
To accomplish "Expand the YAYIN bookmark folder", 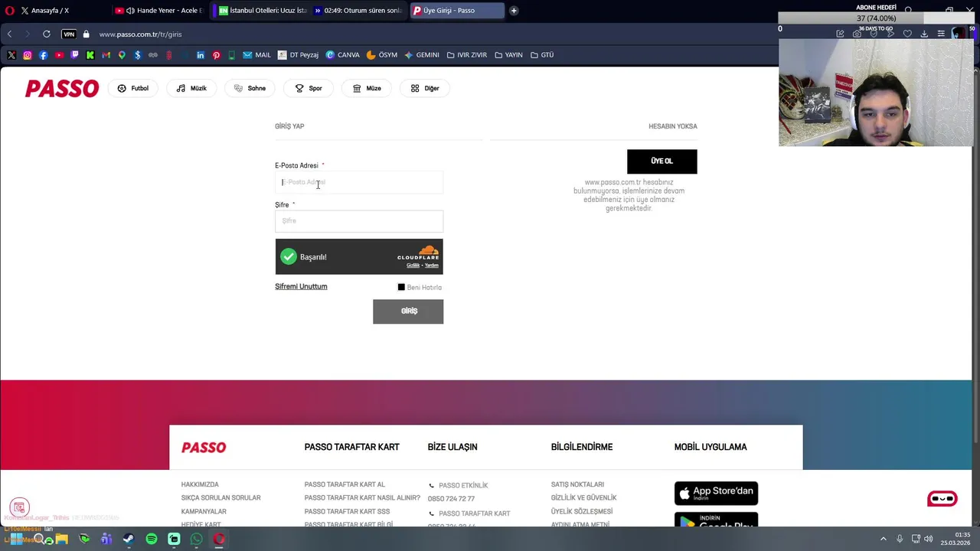I will pos(508,55).
